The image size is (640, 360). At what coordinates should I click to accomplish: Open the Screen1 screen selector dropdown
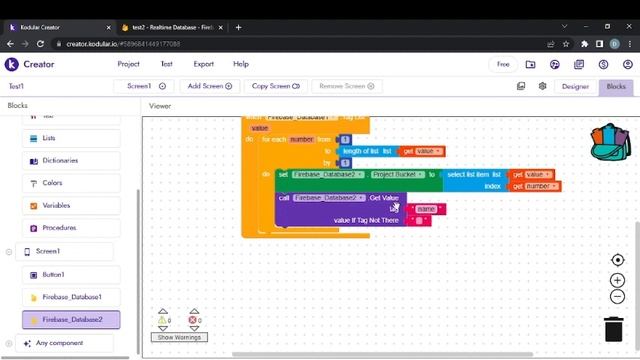[x=145, y=86]
